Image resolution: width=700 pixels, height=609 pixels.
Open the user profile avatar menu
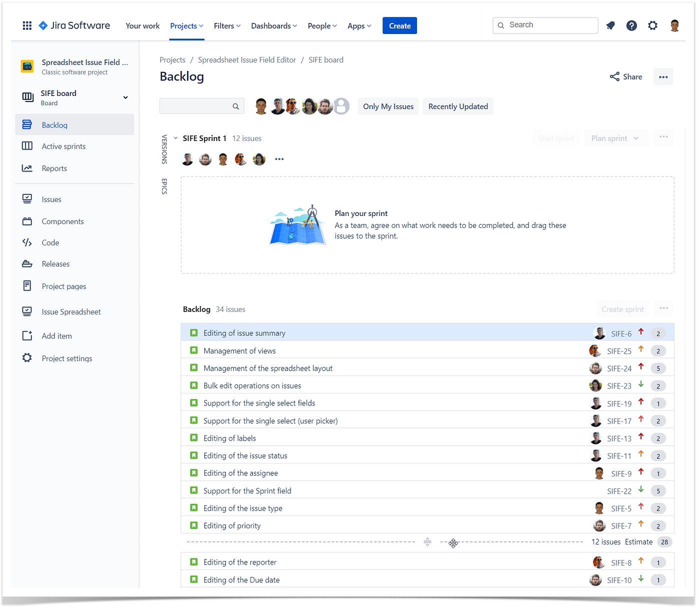[x=674, y=25]
